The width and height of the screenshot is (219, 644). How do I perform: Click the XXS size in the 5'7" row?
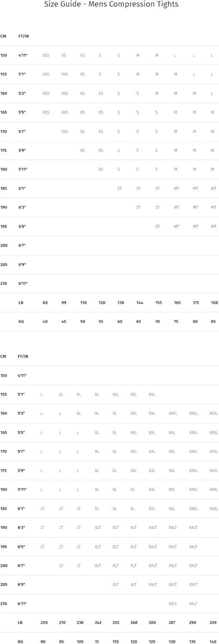65,131
